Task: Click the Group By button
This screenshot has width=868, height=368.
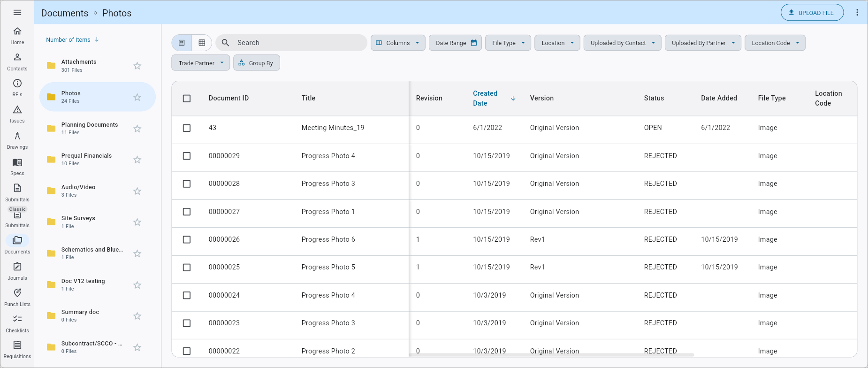Action: coord(257,63)
